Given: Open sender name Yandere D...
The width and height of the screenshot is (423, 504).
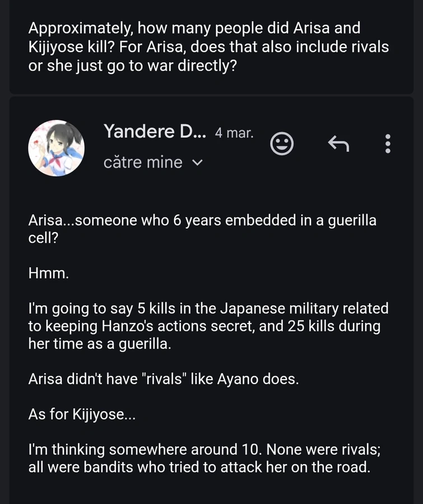Looking at the screenshot, I should coord(155,131).
